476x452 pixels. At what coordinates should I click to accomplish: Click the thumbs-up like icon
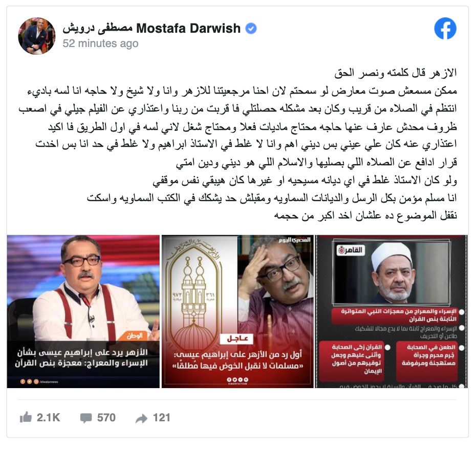tap(26, 417)
